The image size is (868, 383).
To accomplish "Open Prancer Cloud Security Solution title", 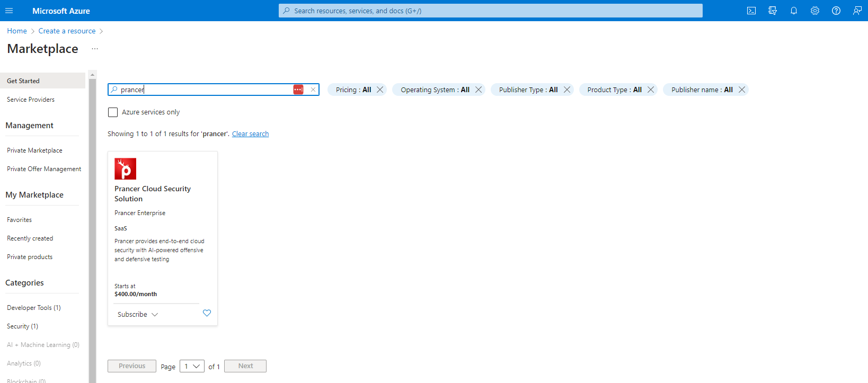I will pos(153,194).
